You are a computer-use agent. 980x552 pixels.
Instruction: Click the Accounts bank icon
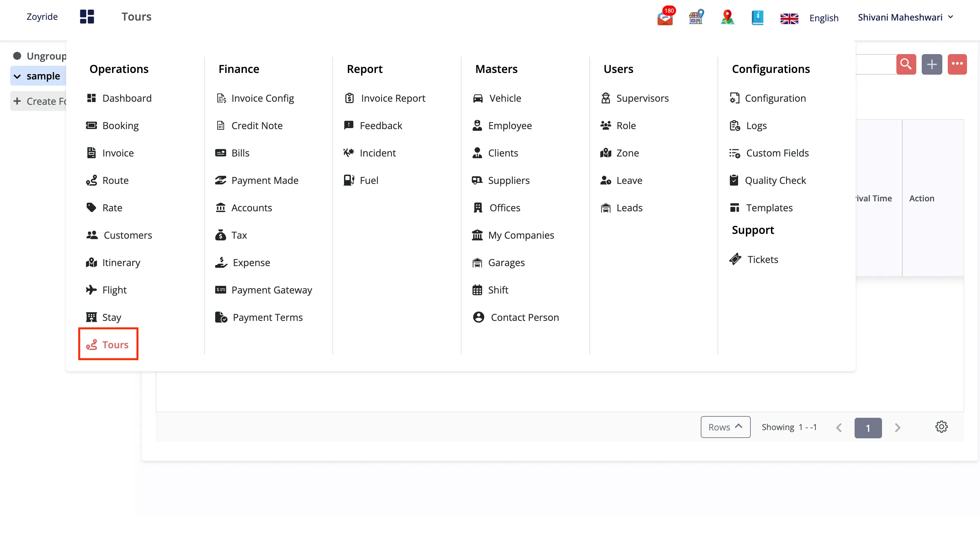coord(221,208)
